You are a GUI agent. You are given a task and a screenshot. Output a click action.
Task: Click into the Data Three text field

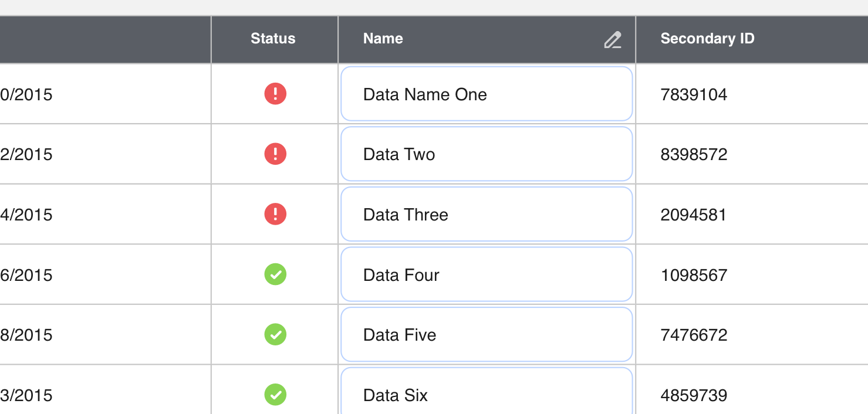click(x=486, y=214)
